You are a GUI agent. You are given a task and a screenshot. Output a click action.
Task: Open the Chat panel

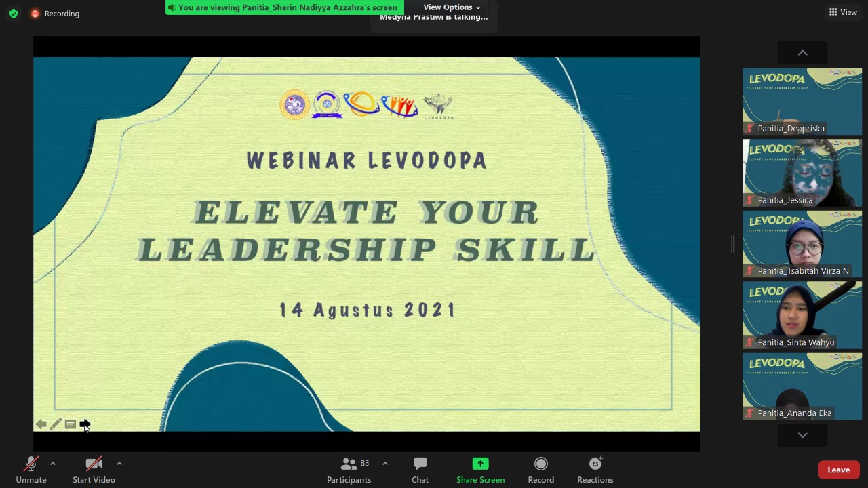click(420, 470)
